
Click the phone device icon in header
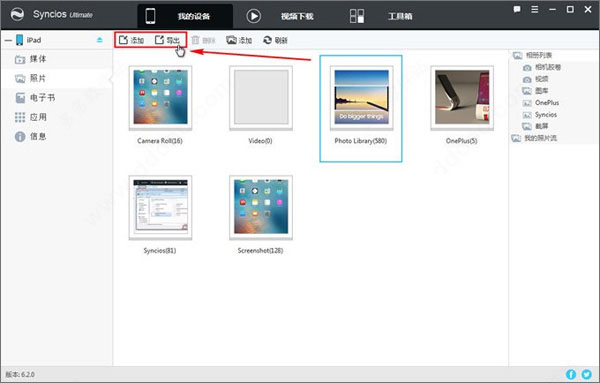150,16
